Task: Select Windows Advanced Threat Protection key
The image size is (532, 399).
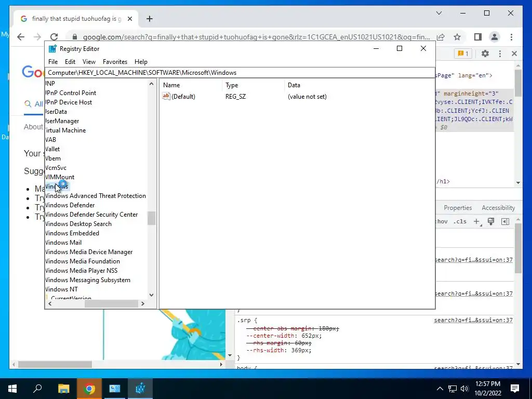Action: pyautogui.click(x=96, y=196)
